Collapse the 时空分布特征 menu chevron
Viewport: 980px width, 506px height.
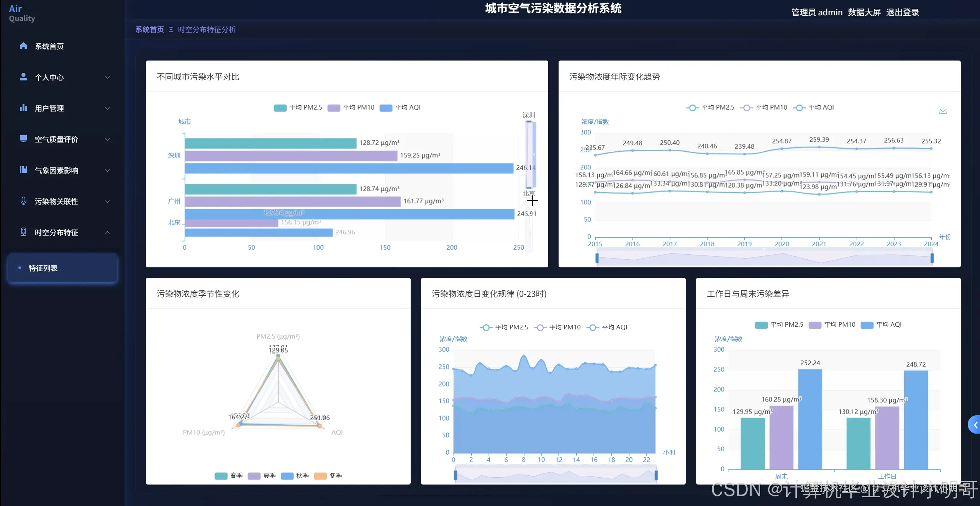click(x=108, y=232)
